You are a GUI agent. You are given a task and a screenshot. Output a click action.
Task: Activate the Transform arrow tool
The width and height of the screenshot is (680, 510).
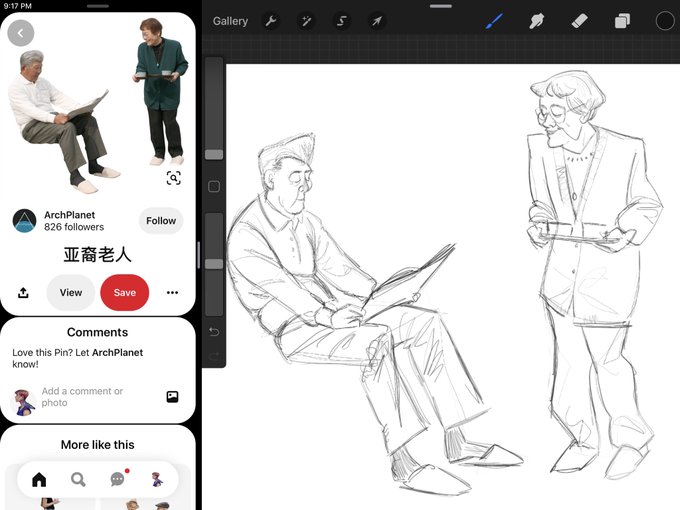point(376,21)
